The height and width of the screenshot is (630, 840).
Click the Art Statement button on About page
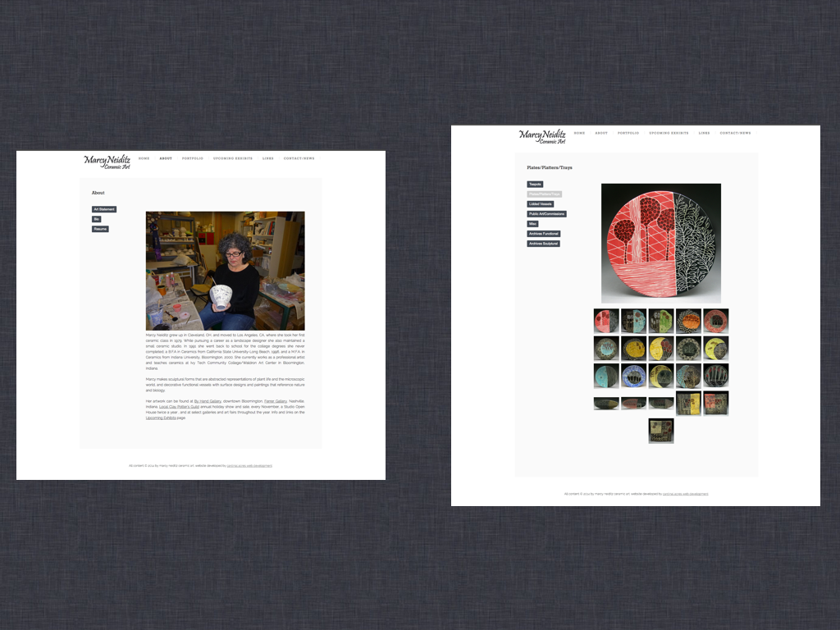point(104,209)
